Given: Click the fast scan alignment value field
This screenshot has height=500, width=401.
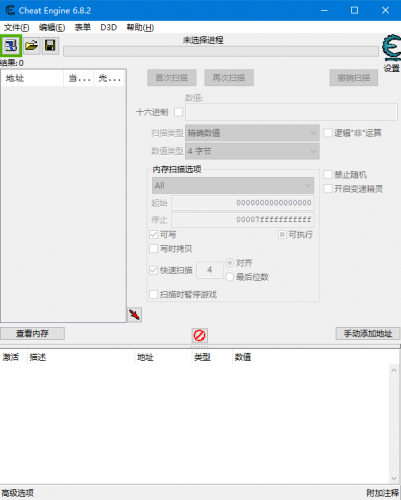Looking at the screenshot, I should [210, 270].
